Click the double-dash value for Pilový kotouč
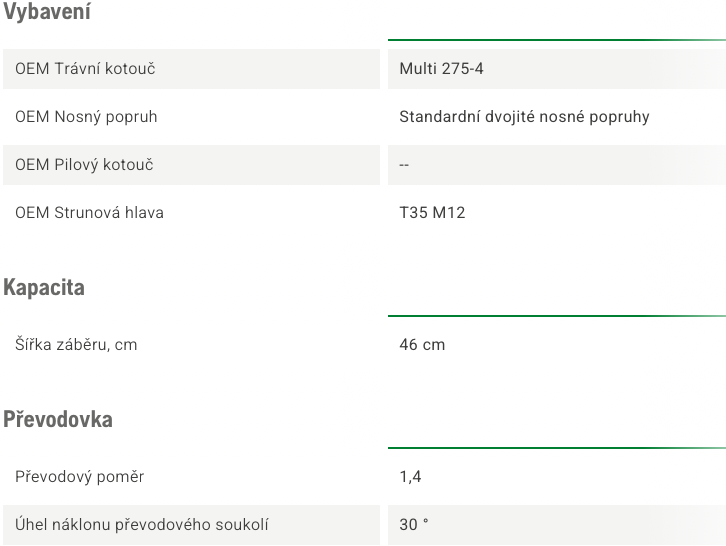The height and width of the screenshot is (546, 726). click(404, 165)
